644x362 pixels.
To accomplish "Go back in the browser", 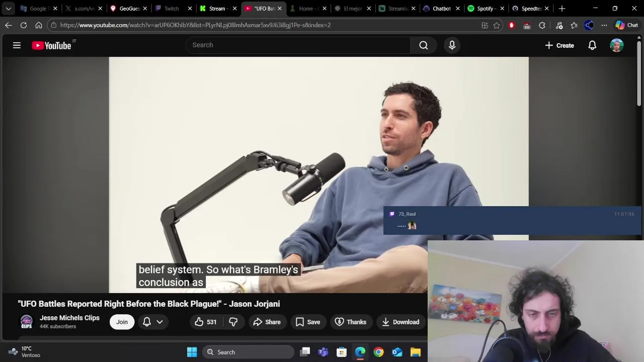I will coord(9,25).
